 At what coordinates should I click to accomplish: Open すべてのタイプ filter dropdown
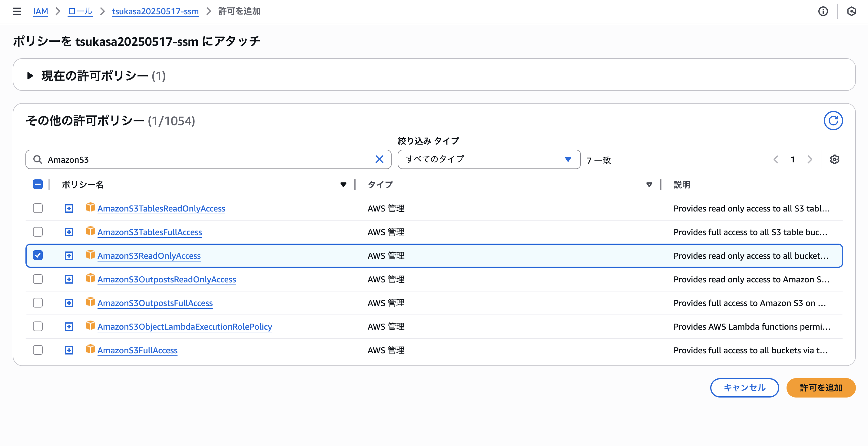pyautogui.click(x=489, y=159)
